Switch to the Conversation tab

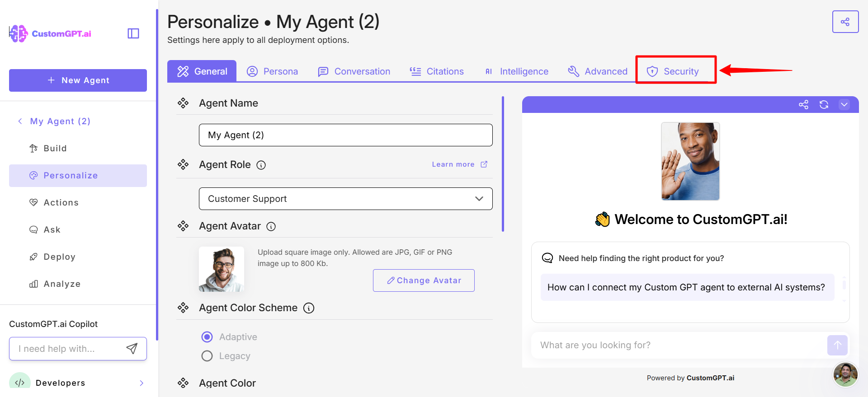click(354, 71)
